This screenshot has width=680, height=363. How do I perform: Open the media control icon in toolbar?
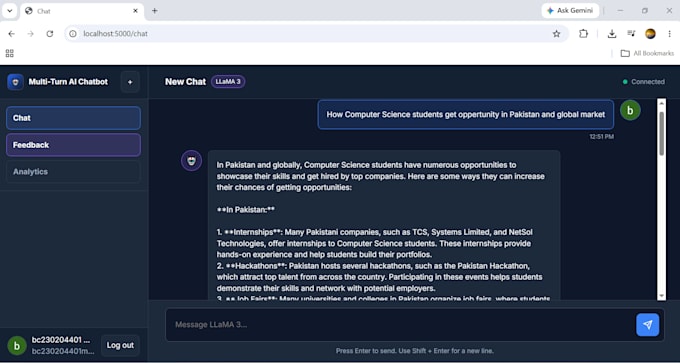click(631, 34)
